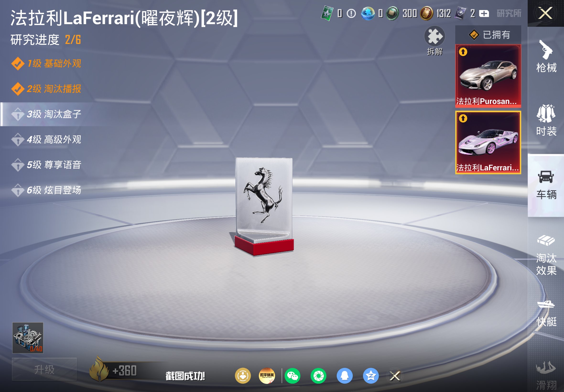Click the Ferrari horse elimination box preview

tap(264, 206)
